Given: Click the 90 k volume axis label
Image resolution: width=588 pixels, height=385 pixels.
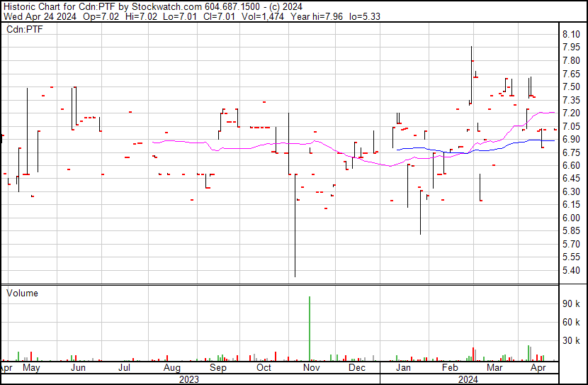Looking at the screenshot, I should click(x=572, y=303).
